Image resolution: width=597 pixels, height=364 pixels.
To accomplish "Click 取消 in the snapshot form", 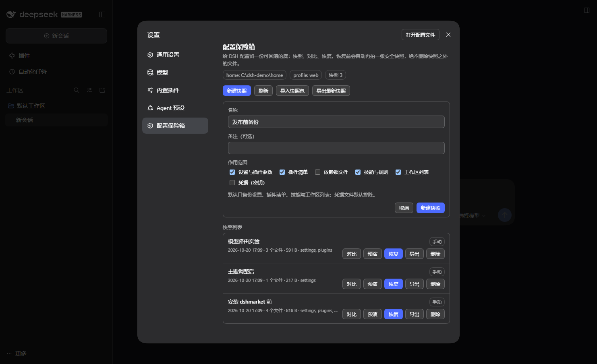I will (x=404, y=208).
